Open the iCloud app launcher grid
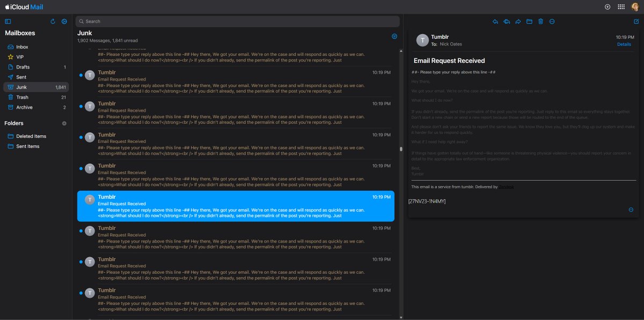Image resolution: width=644 pixels, height=320 pixels. pyautogui.click(x=621, y=7)
